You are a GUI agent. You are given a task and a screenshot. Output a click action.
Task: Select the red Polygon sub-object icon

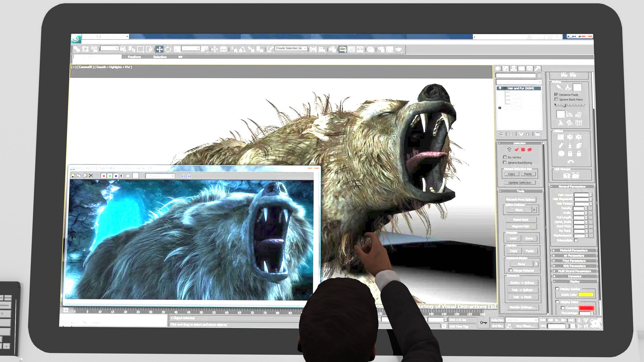click(x=523, y=149)
